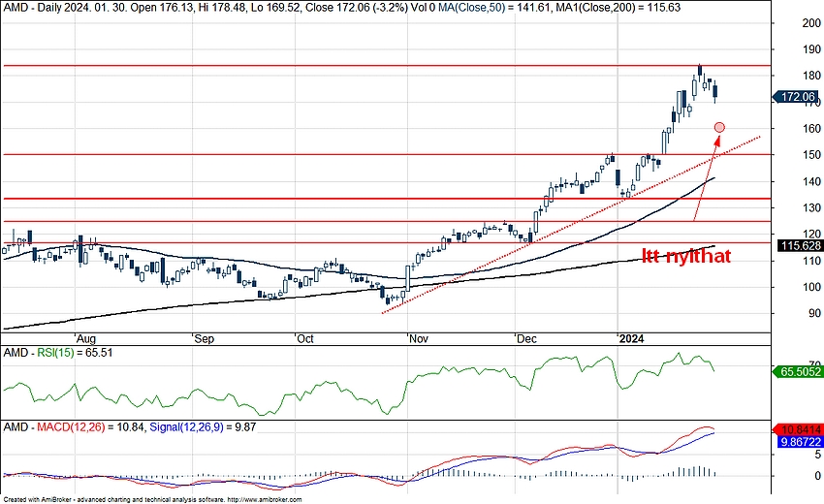The width and height of the screenshot is (824, 504).
Task: Click the 115.628 moving average value label
Action: tap(801, 246)
